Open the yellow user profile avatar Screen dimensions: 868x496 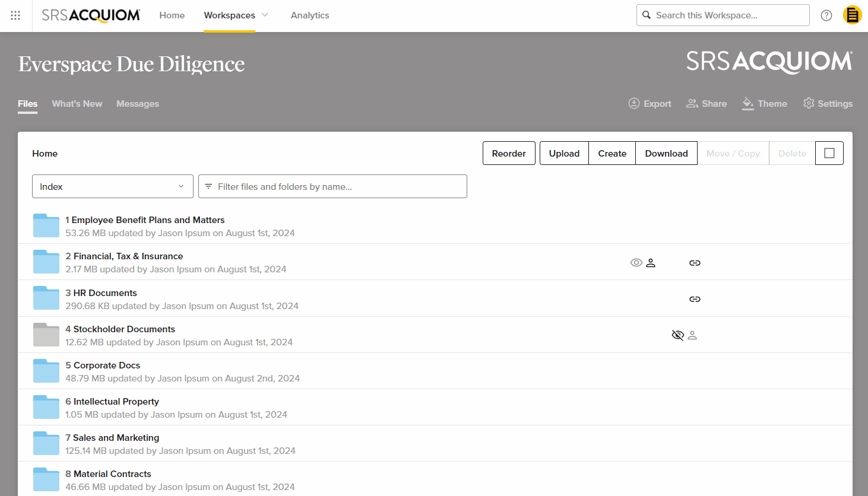click(853, 15)
